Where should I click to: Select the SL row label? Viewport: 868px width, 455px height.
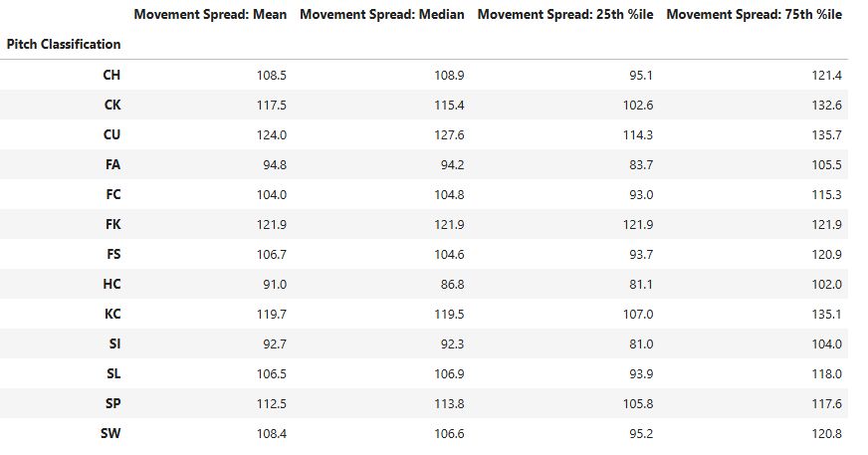point(112,373)
